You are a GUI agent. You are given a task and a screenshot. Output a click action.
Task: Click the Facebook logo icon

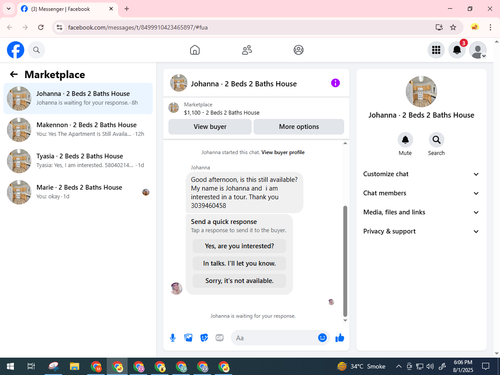[x=15, y=50]
